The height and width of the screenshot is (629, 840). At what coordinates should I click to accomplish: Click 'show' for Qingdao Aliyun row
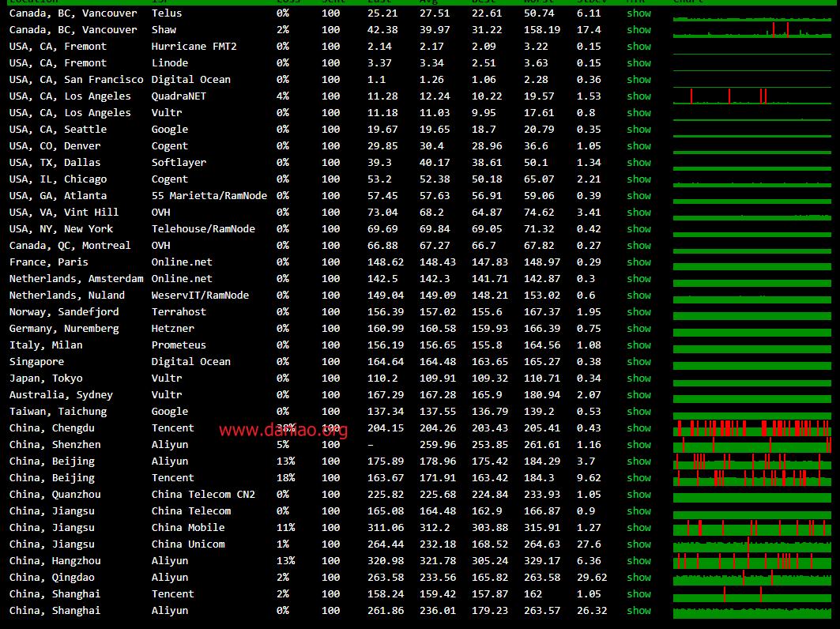[x=638, y=578]
